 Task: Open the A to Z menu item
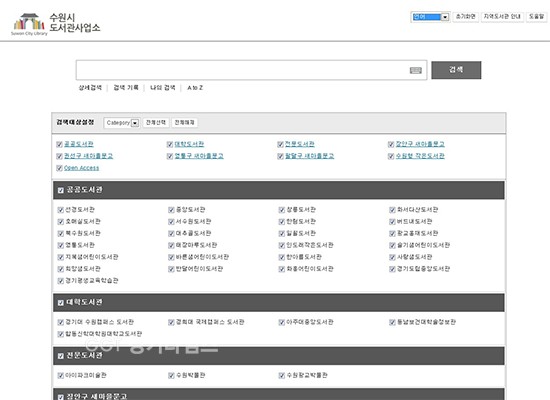[x=195, y=88]
